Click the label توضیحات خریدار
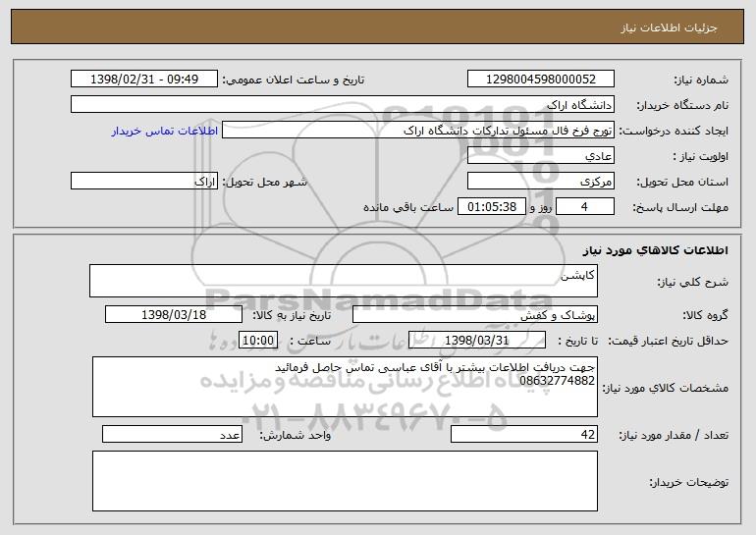This screenshot has width=756, height=535. (x=688, y=481)
